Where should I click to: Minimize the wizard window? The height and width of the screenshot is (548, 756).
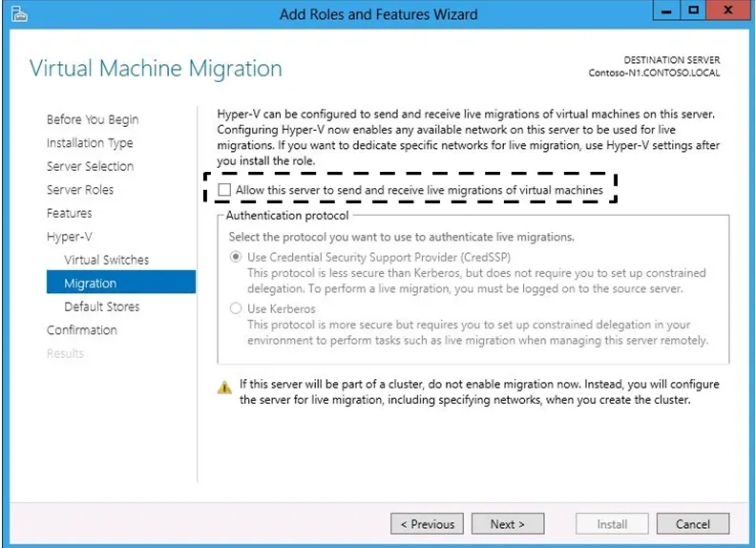pyautogui.click(x=666, y=11)
